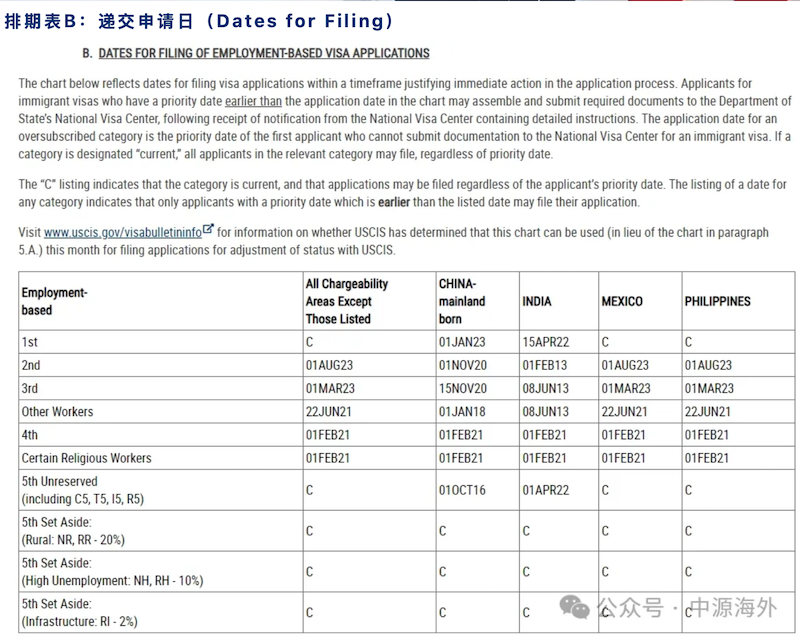Screen dimensions: 800x638
Task: Click the "Certain Religious Workers" row label
Action: [x=87, y=457]
